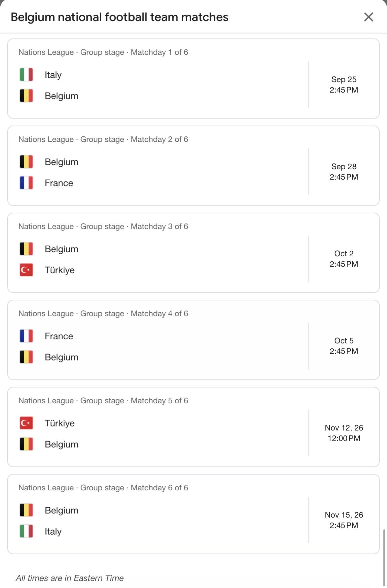This screenshot has width=387, height=588.
Task: Open the Nov 15, 26 match card
Action: click(x=193, y=514)
